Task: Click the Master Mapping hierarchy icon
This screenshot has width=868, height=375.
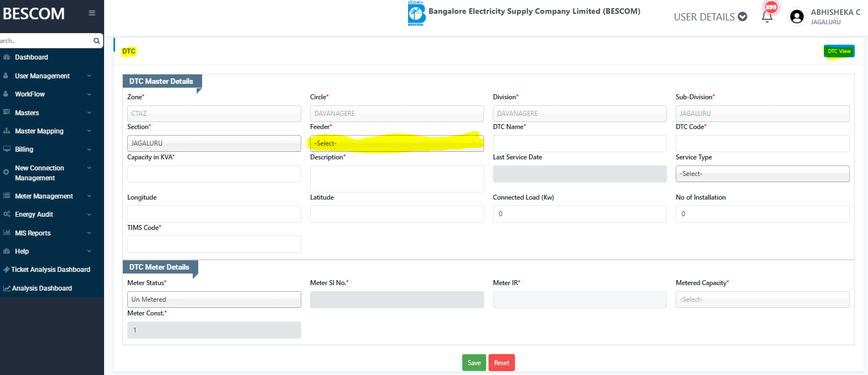Action: [7, 131]
